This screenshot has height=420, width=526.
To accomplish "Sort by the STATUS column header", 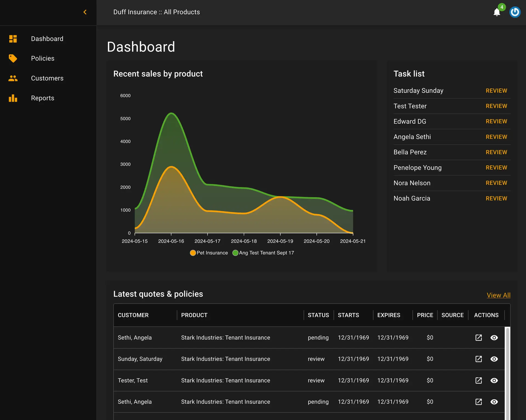I will click(318, 315).
